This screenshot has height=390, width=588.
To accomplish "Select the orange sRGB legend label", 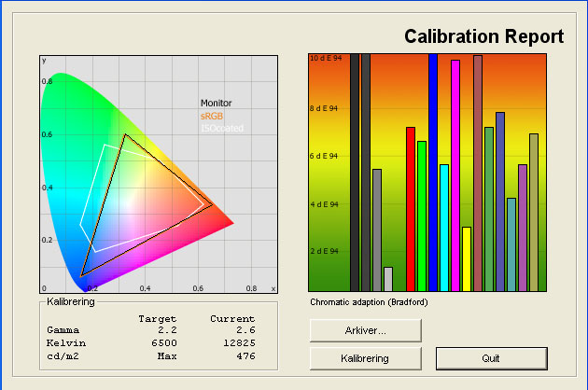I will [x=212, y=116].
